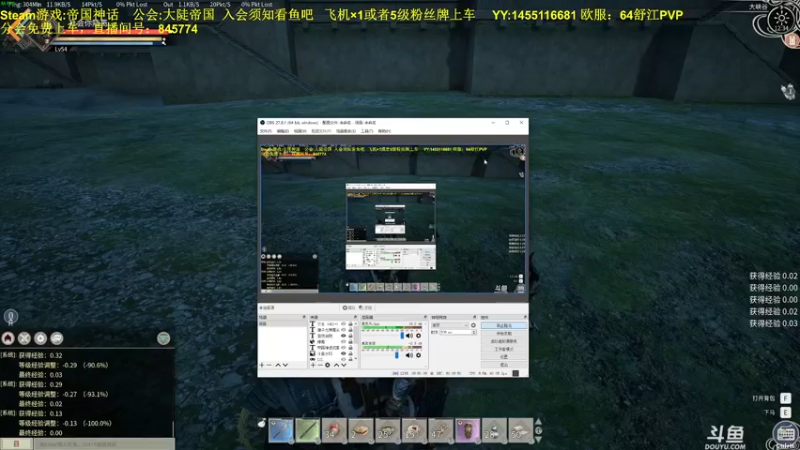Add a new scene with the plus button in OBS Scenes dock
The width and height of the screenshot is (800, 450).
tap(262, 365)
